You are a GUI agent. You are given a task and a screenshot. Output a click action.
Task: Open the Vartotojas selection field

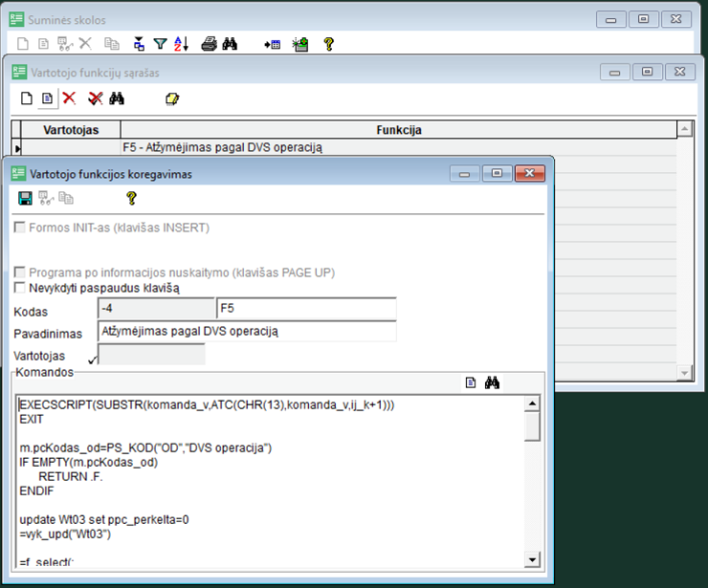151,355
